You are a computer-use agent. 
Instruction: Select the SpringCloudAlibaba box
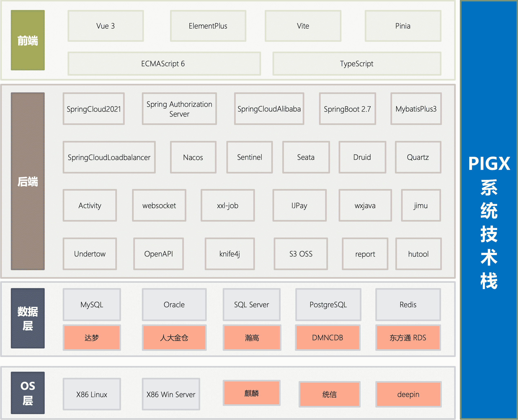click(x=269, y=109)
